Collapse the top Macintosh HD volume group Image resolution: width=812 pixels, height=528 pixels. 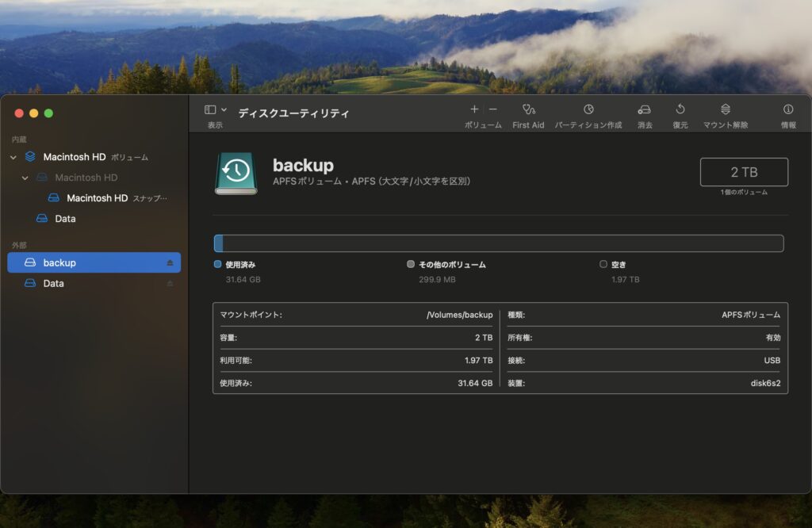click(13, 157)
